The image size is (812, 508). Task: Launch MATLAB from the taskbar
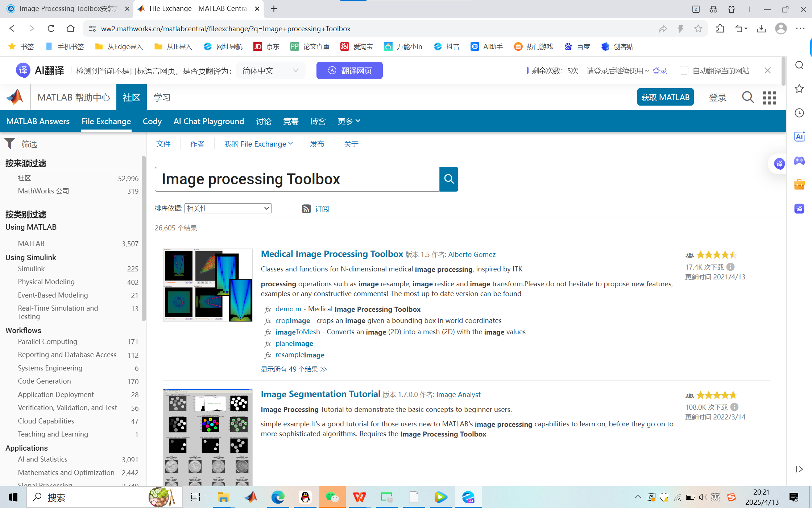tap(250, 497)
